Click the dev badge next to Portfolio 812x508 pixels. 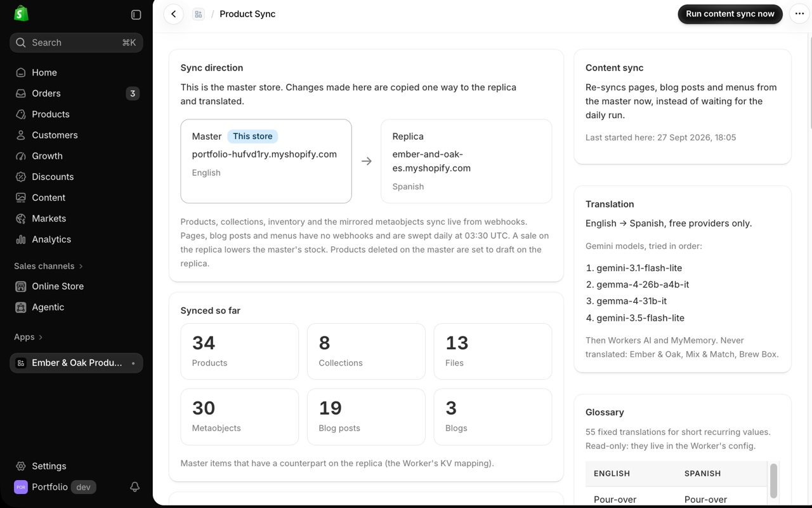(82, 487)
